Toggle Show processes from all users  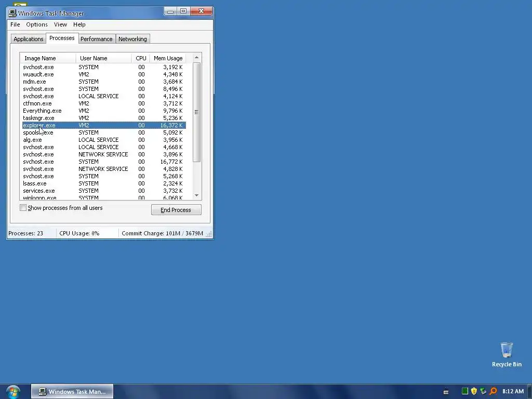pos(23,208)
